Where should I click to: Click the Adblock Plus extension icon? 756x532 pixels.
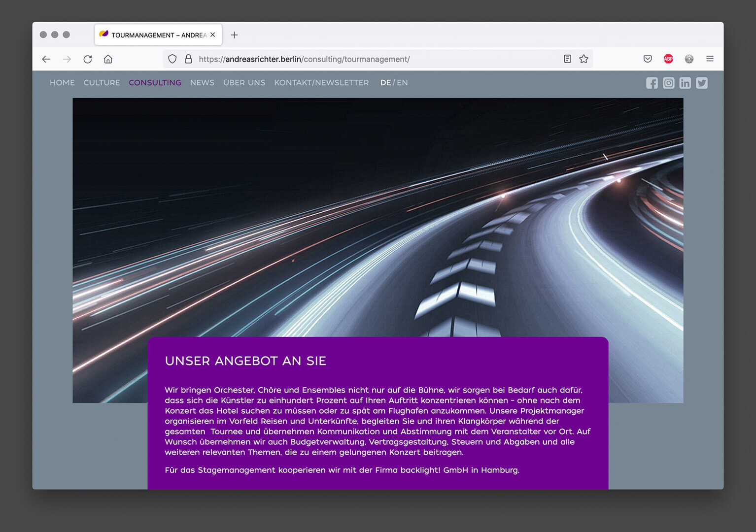(x=668, y=59)
